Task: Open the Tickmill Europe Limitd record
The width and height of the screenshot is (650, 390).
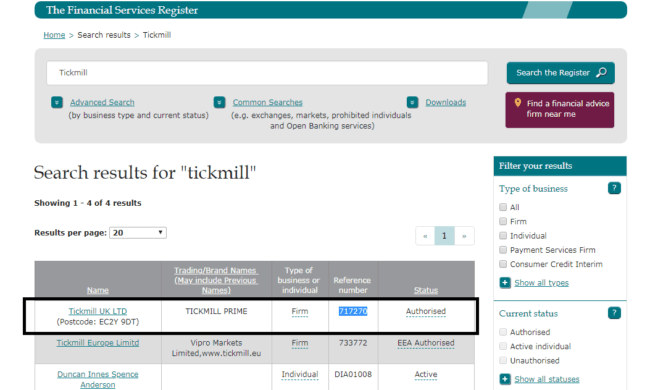Action: pyautogui.click(x=98, y=343)
